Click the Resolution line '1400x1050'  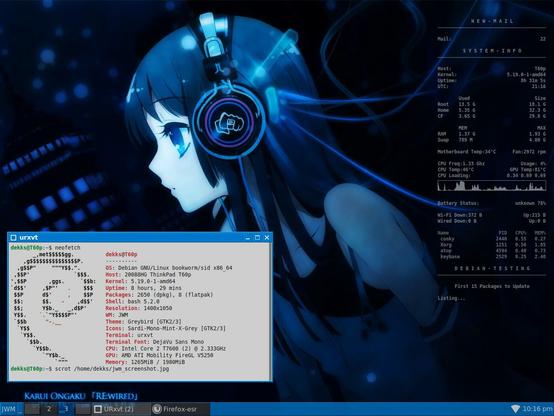click(139, 308)
